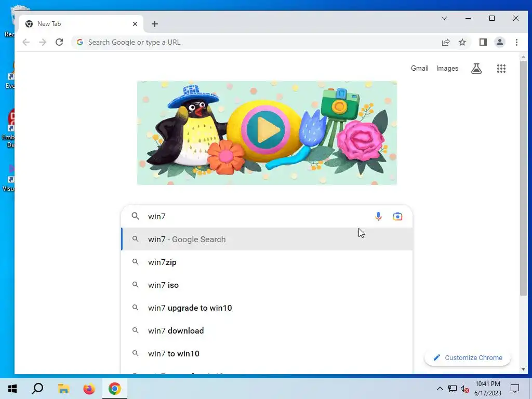The width and height of the screenshot is (532, 399).
Task: Open the Chrome three-dot menu
Action: tap(516, 42)
